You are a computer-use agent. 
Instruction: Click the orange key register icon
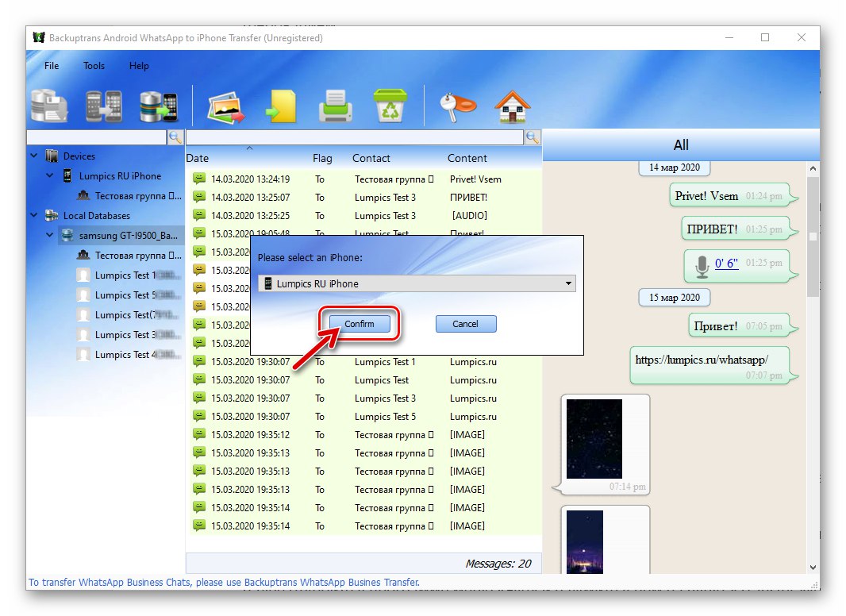pos(458,106)
